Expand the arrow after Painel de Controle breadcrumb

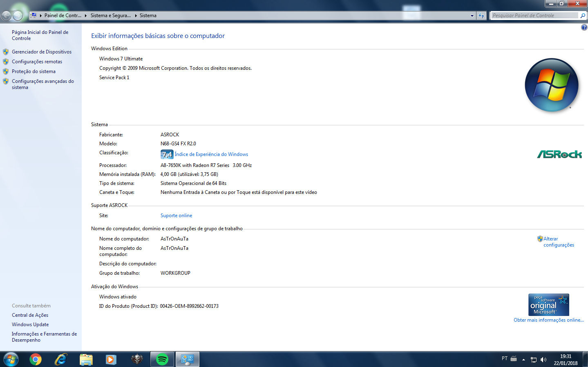[x=86, y=16]
